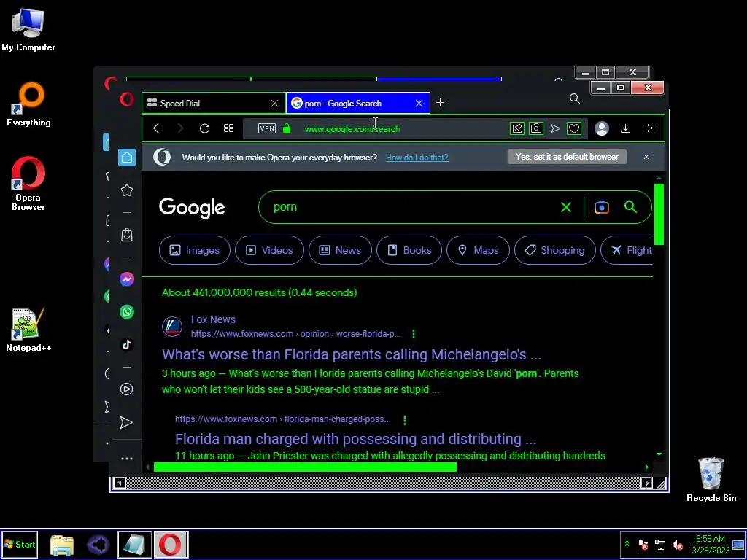Open the file explorer taskbar icon
The image size is (747, 560).
[x=62, y=544]
